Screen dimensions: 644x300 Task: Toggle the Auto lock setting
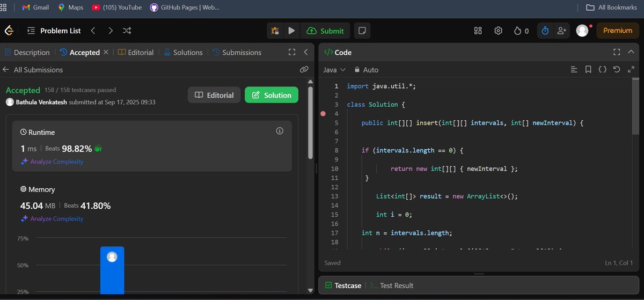point(367,70)
